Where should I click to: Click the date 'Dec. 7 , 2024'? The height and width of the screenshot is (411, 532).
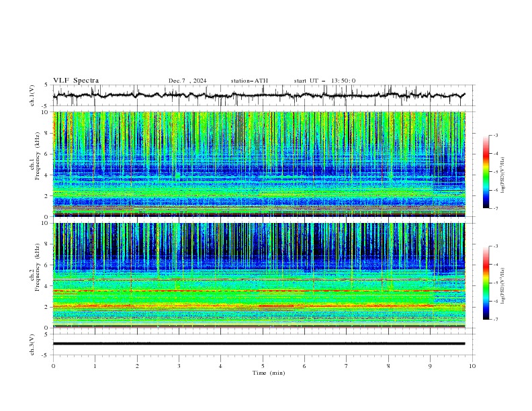pos(187,81)
